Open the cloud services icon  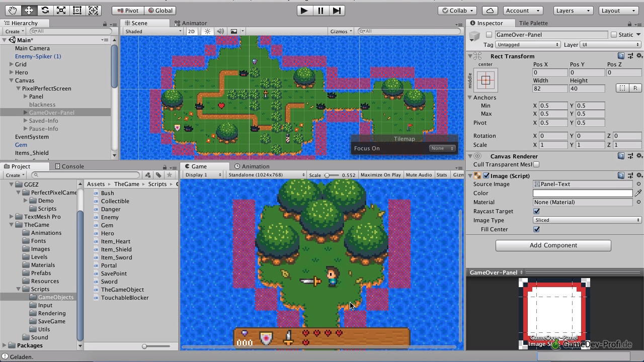[x=490, y=10]
